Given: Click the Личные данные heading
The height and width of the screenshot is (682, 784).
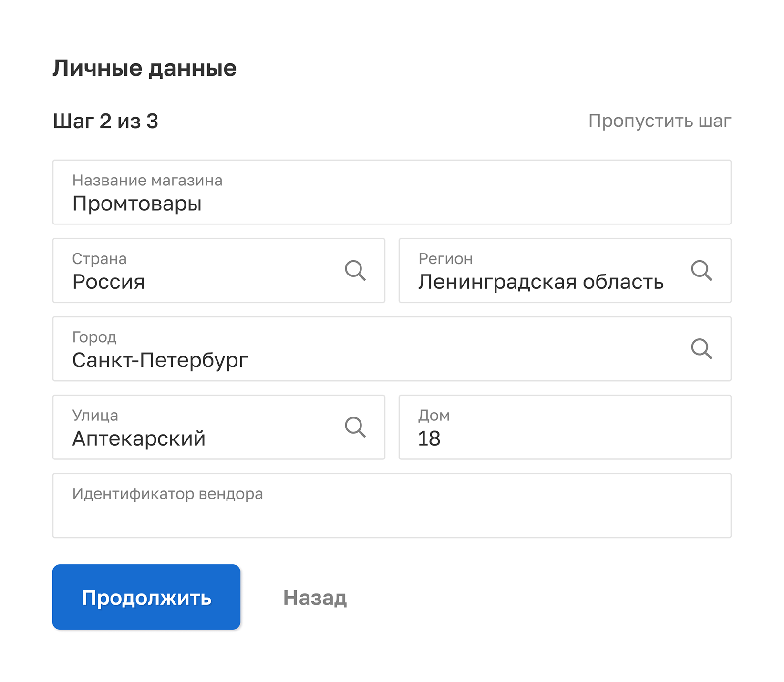Looking at the screenshot, I should click(144, 68).
